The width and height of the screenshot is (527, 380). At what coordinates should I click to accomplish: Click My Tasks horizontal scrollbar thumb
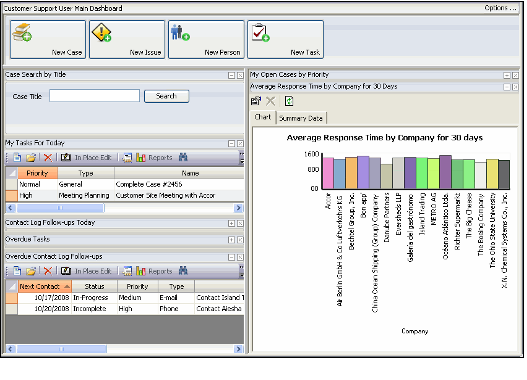click(60, 208)
